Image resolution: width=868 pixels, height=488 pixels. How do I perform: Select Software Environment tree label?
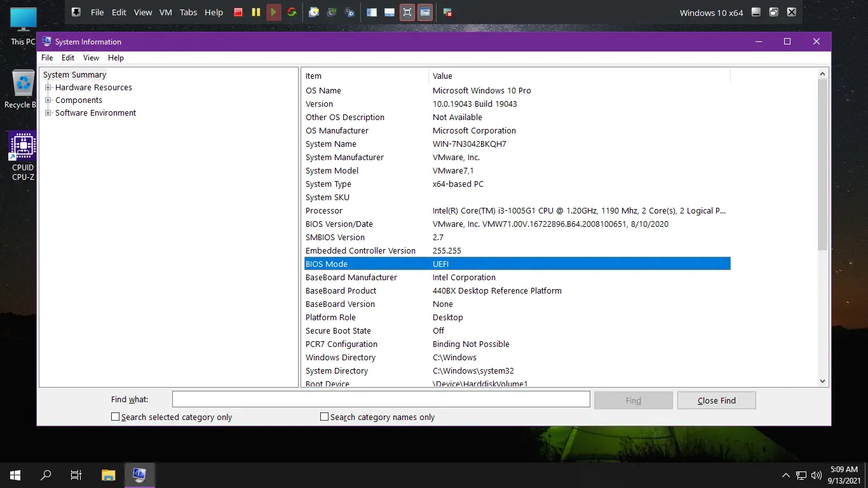pyautogui.click(x=95, y=113)
